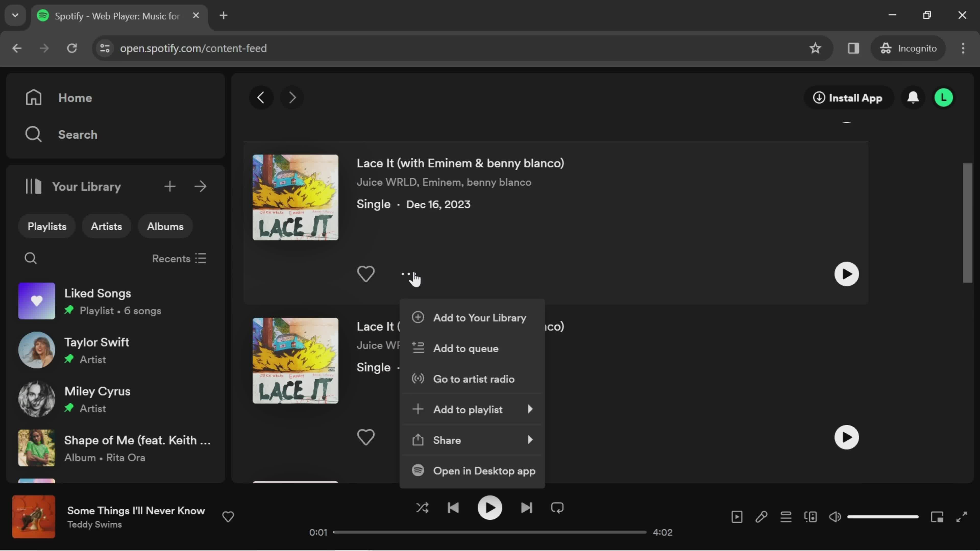Image resolution: width=980 pixels, height=551 pixels.
Task: Open Search from sidebar
Action: pos(61,134)
